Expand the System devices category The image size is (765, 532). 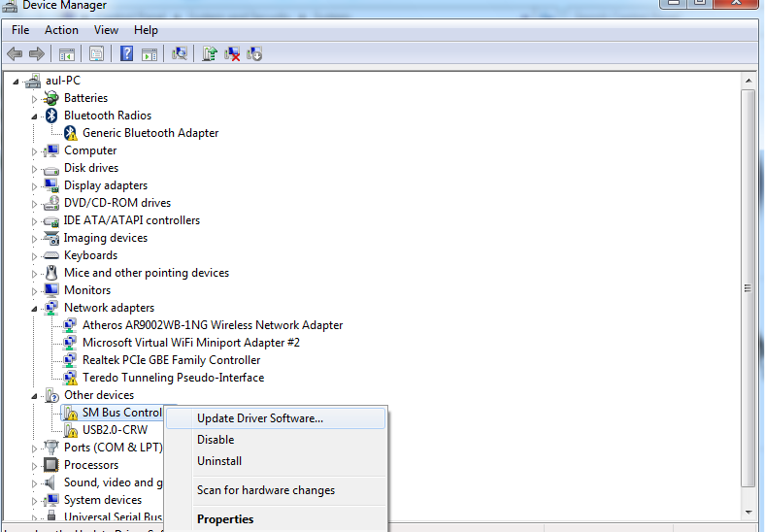coord(34,501)
